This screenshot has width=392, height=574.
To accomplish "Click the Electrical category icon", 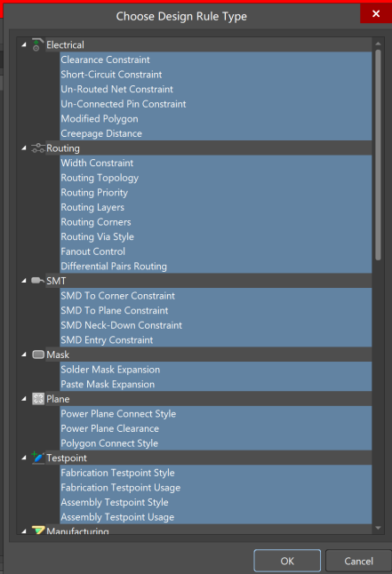I will click(x=37, y=44).
